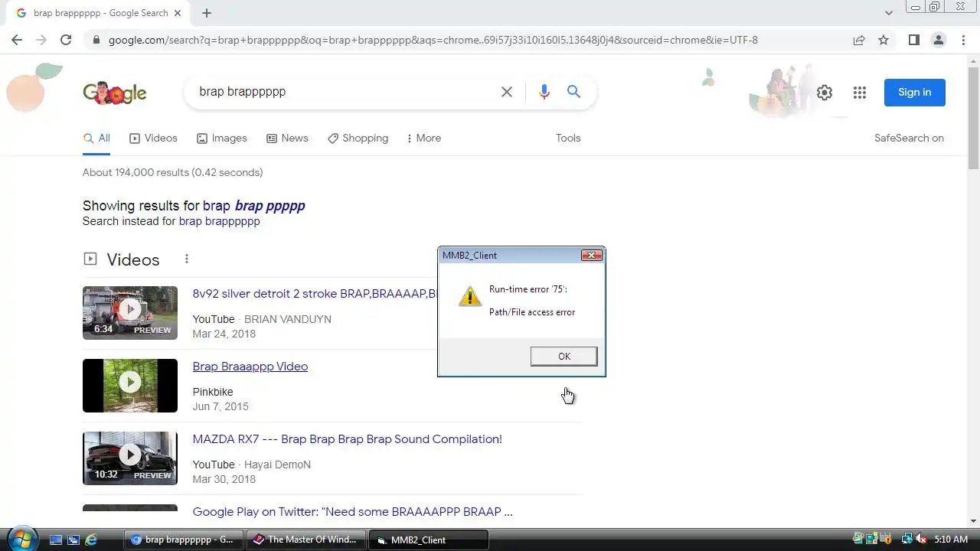Click the Google logo doodle

click(x=115, y=93)
